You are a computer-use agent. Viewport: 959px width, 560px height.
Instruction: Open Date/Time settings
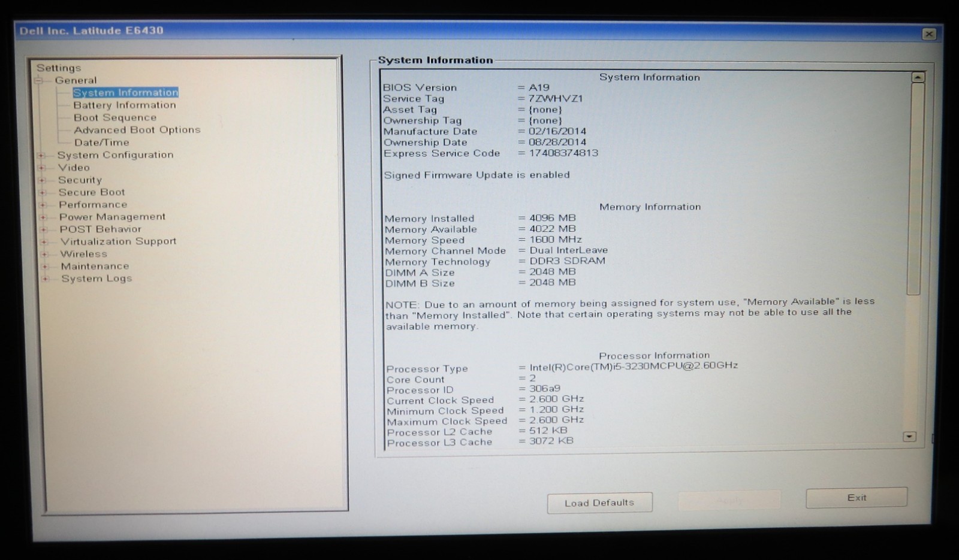tap(102, 143)
